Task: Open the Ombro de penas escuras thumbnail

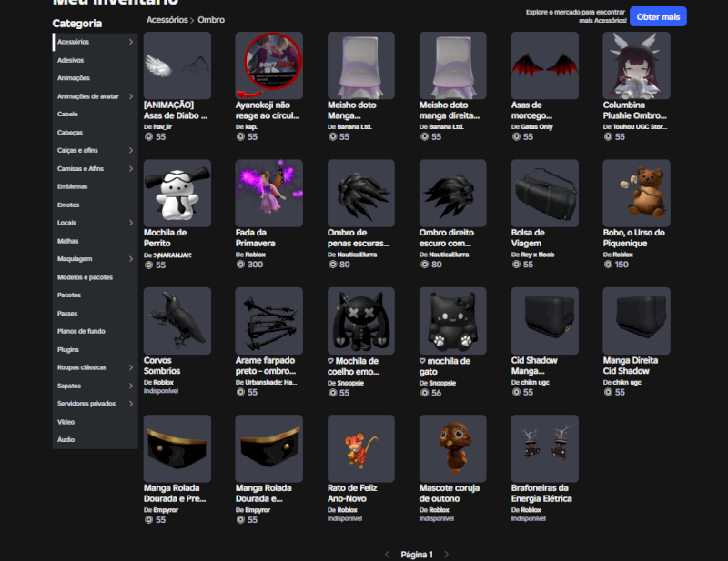Action: pyautogui.click(x=360, y=193)
